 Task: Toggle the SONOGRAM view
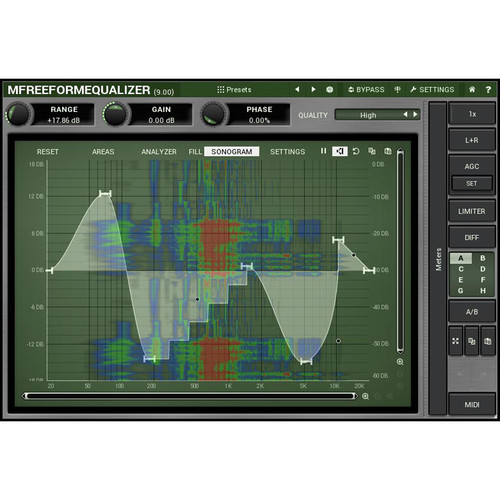[232, 152]
